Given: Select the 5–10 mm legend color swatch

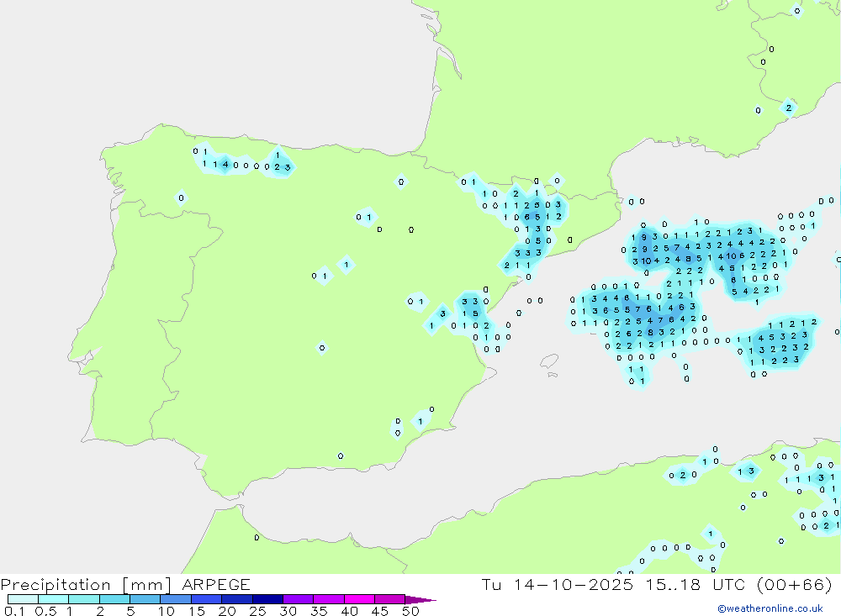Looking at the screenshot, I should tap(145, 599).
